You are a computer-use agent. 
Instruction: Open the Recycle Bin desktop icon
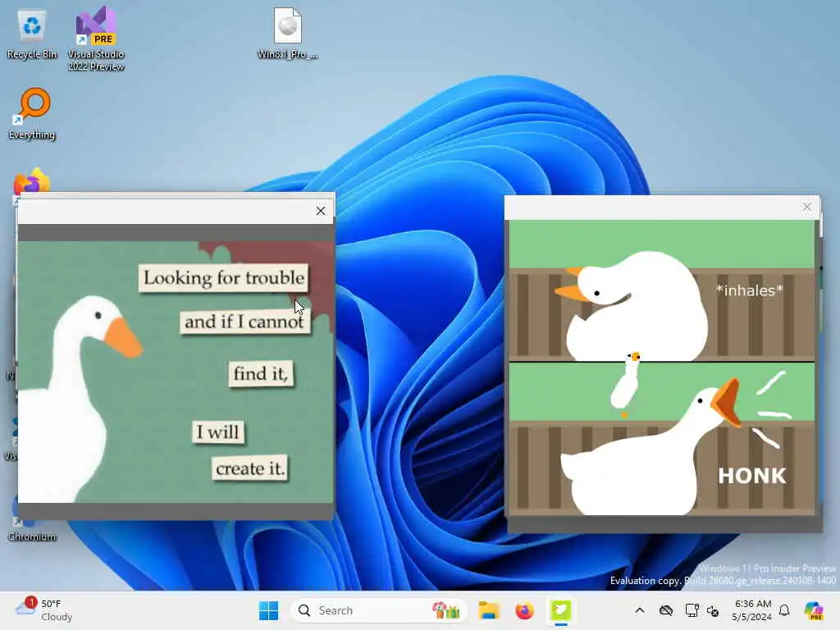click(x=32, y=34)
